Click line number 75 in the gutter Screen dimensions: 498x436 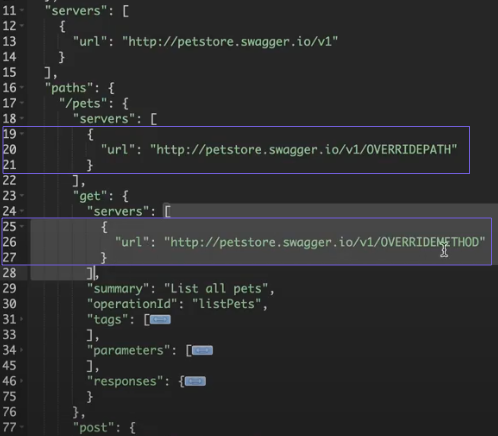coord(9,396)
